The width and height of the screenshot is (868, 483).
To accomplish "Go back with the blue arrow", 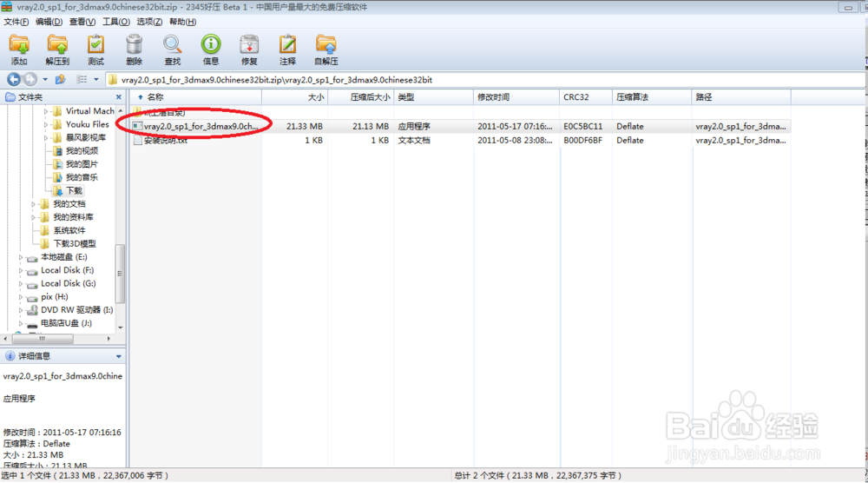I will pyautogui.click(x=14, y=79).
